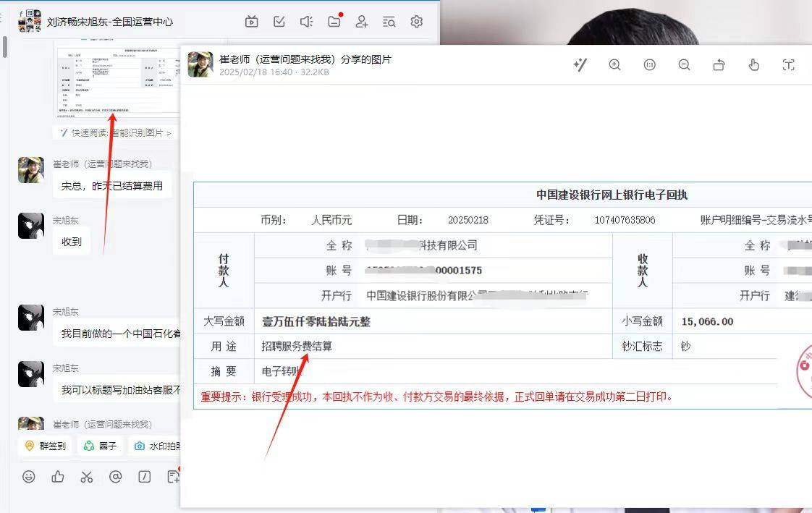Open the 圈子 shortcut button
Screen dimensions: 812x513
[x=101, y=446]
